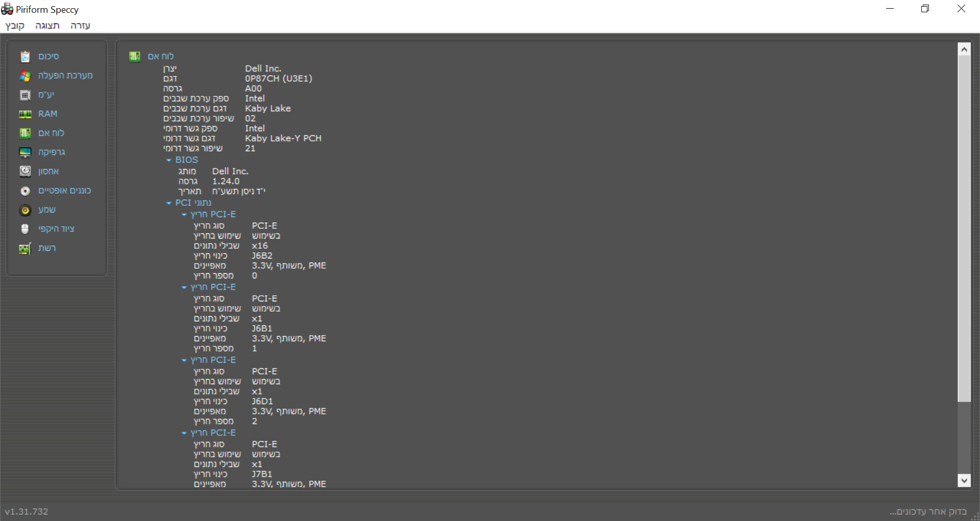Collapse the PCI-E slot with J6B2 designation

click(x=184, y=215)
